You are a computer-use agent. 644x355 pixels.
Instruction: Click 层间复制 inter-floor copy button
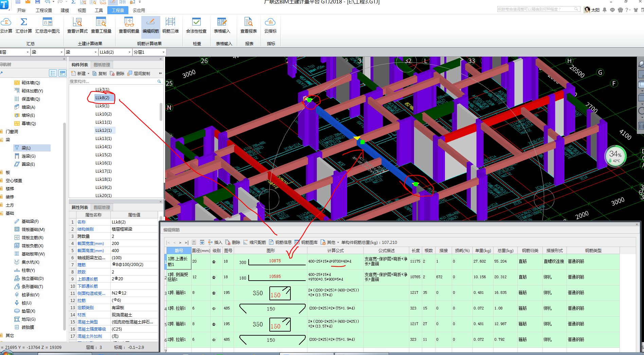click(x=139, y=73)
